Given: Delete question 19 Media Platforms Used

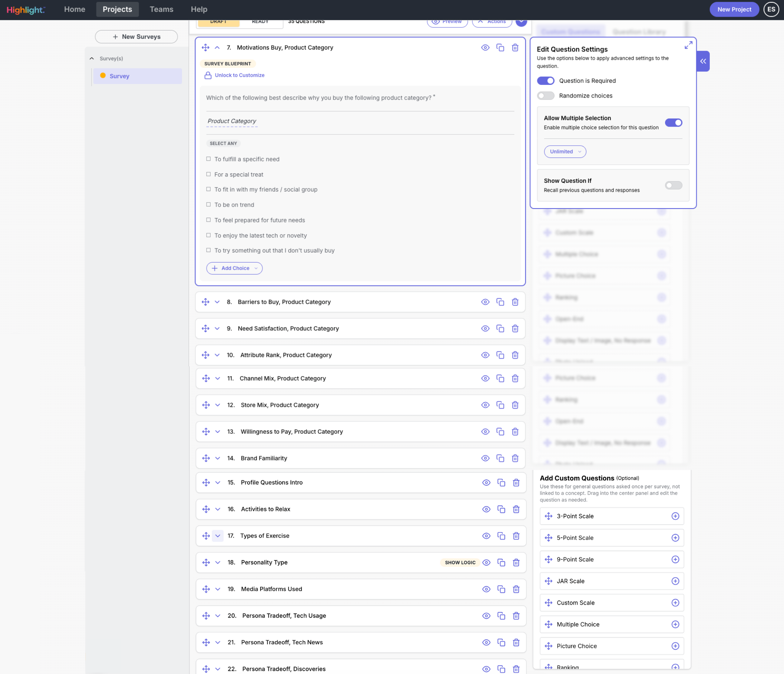Looking at the screenshot, I should [x=516, y=589].
